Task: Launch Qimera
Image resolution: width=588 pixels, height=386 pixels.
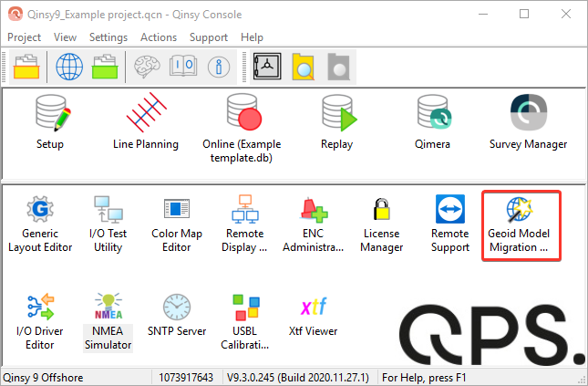Action: pos(433,122)
